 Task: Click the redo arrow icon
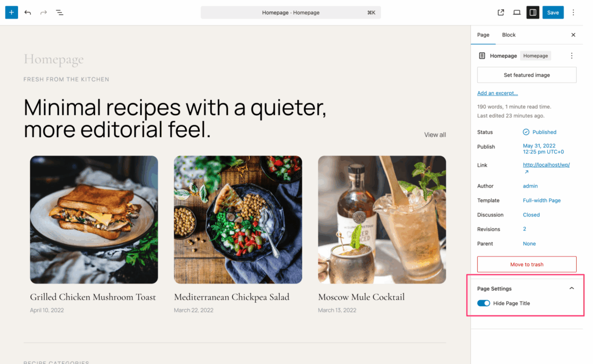(x=43, y=12)
